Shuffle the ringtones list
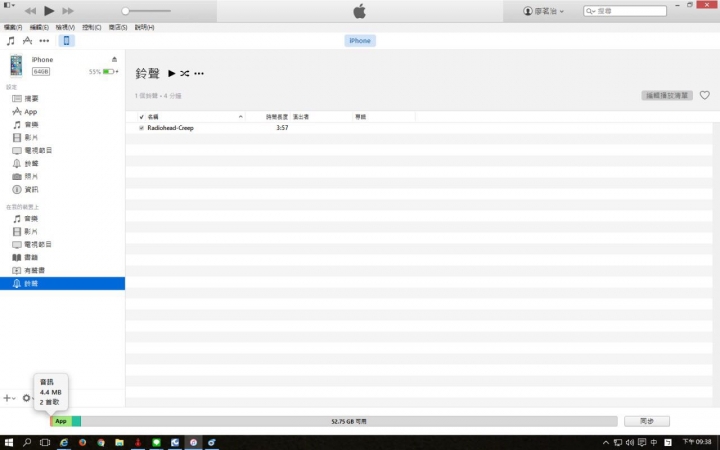The image size is (720, 450). coord(185,73)
